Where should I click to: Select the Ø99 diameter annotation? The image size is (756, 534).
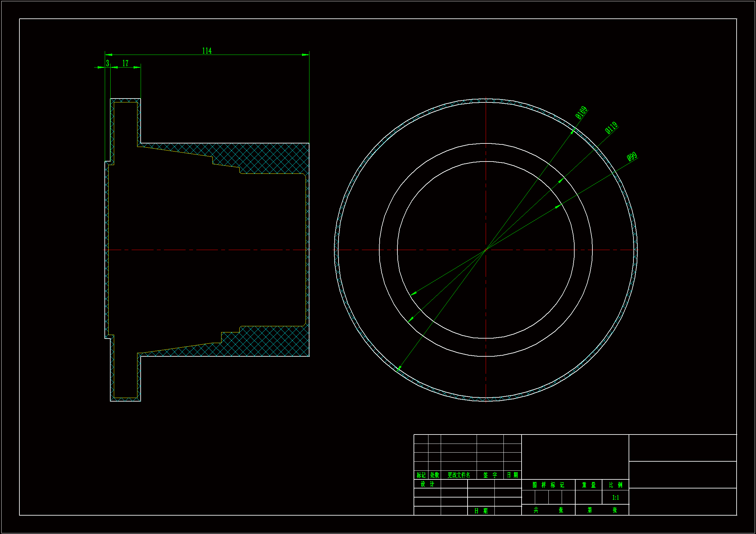(x=632, y=157)
